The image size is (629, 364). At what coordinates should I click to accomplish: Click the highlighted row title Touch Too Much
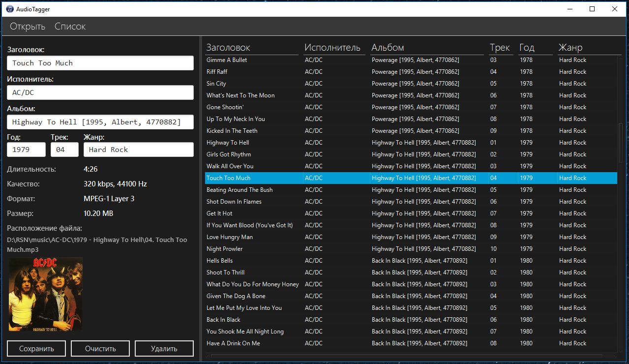pos(228,178)
